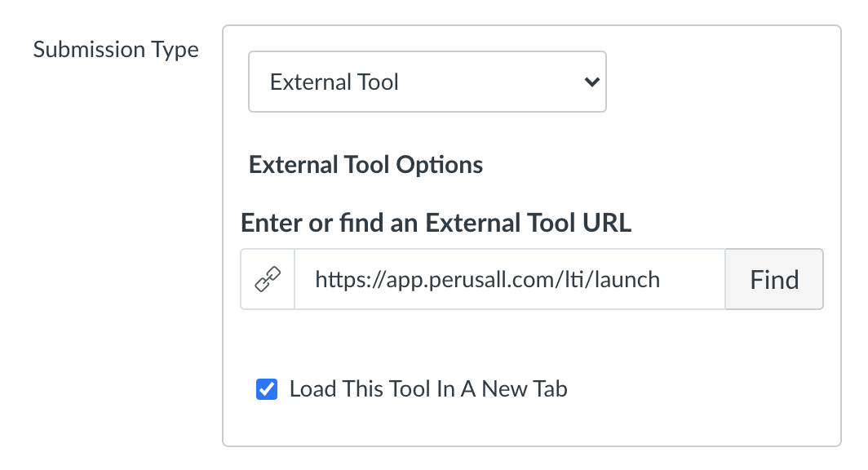The height and width of the screenshot is (470, 868).
Task: Expand submission type options list
Action: 427,82
